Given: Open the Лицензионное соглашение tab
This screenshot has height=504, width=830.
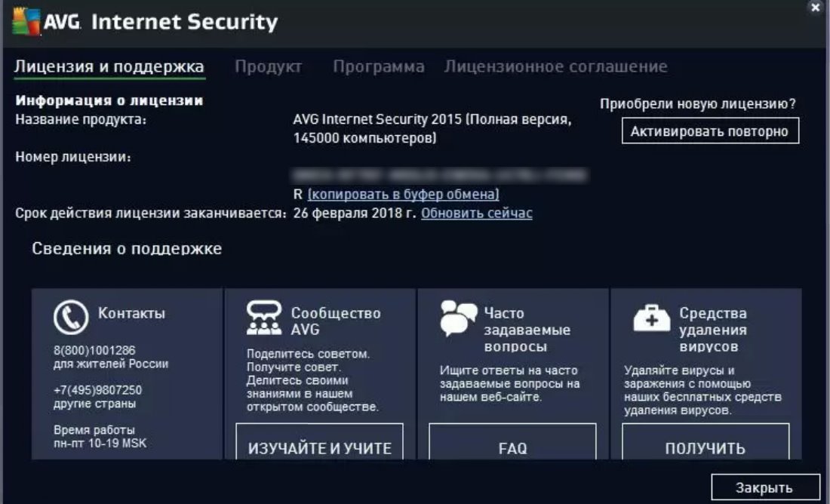Looking at the screenshot, I should pos(555,66).
